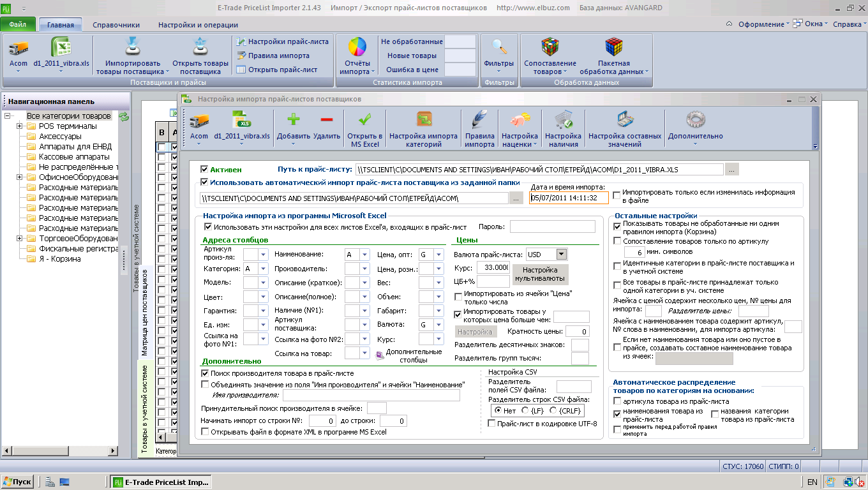Click Открыть товары поставщика icon

click(200, 48)
